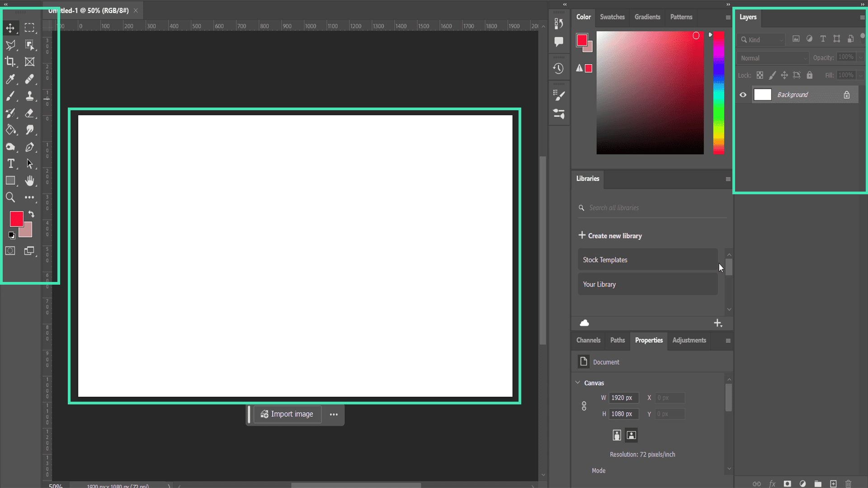Select the Hand tool
Image resolution: width=868 pixels, height=488 pixels.
point(29,181)
